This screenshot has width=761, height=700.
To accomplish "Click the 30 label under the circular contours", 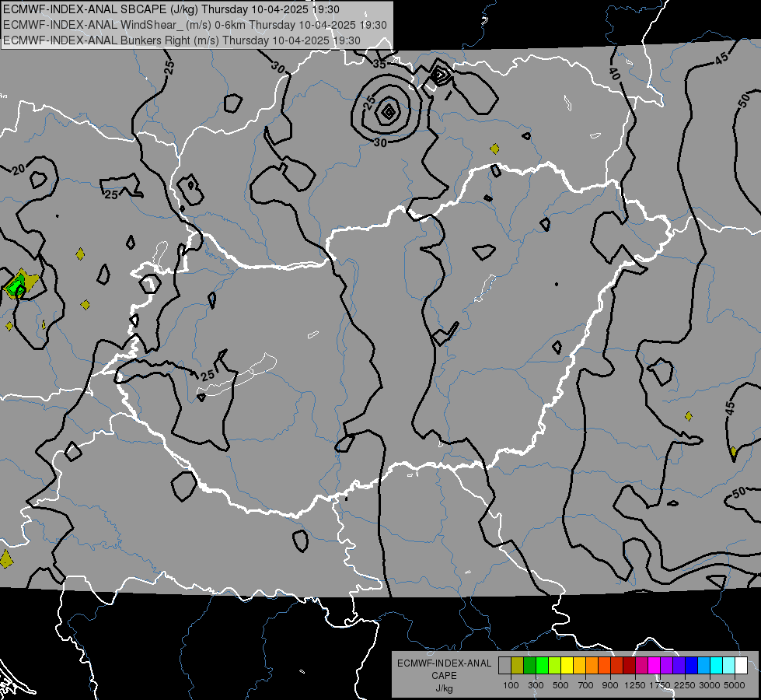I will pos(381,143).
